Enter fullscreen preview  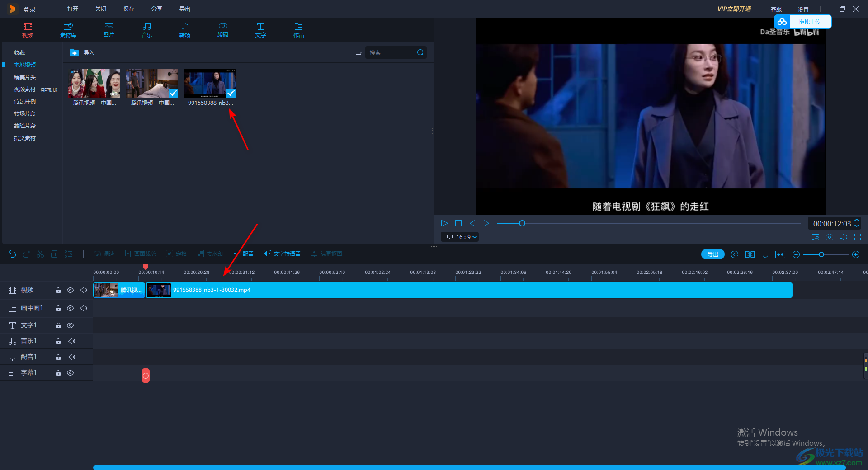click(x=858, y=237)
